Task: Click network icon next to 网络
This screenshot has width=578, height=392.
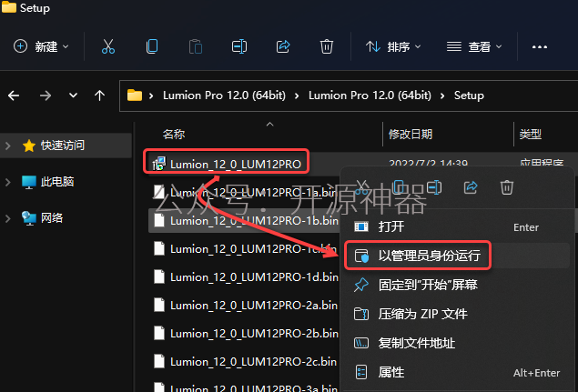Action: click(29, 218)
